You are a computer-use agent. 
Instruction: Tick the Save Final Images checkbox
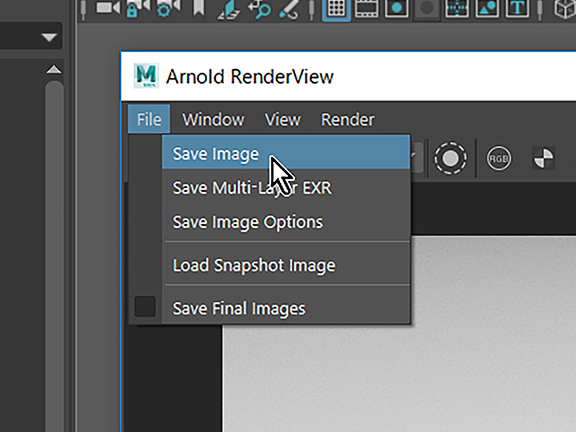click(x=145, y=306)
